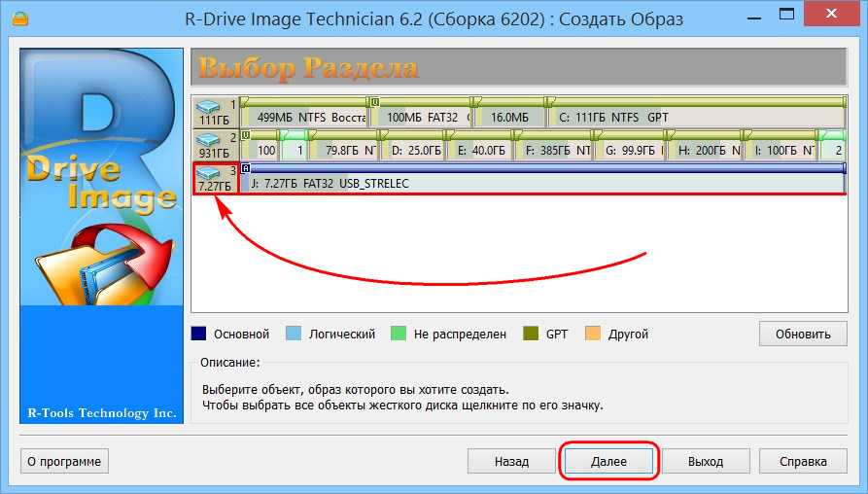This screenshot has width=868, height=494.
Task: Select the 931GB disk 2 icon
Action: [215, 146]
